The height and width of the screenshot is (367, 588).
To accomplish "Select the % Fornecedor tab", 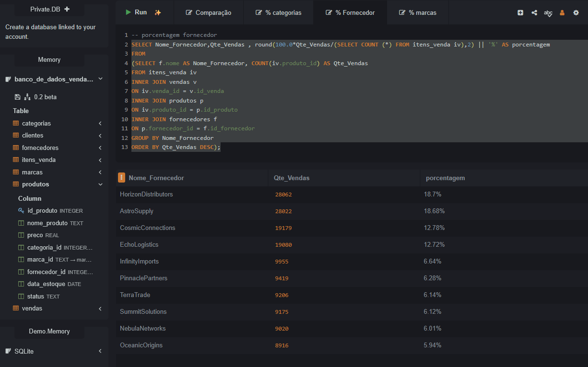I will [x=350, y=12].
